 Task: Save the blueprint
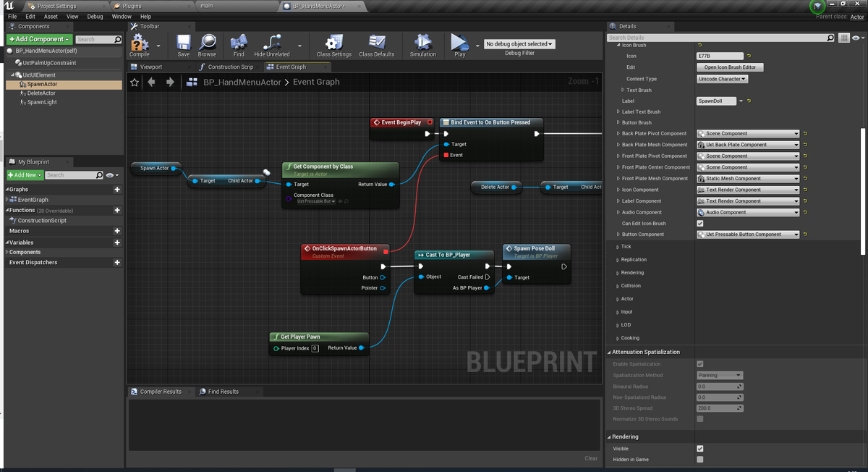[184, 46]
